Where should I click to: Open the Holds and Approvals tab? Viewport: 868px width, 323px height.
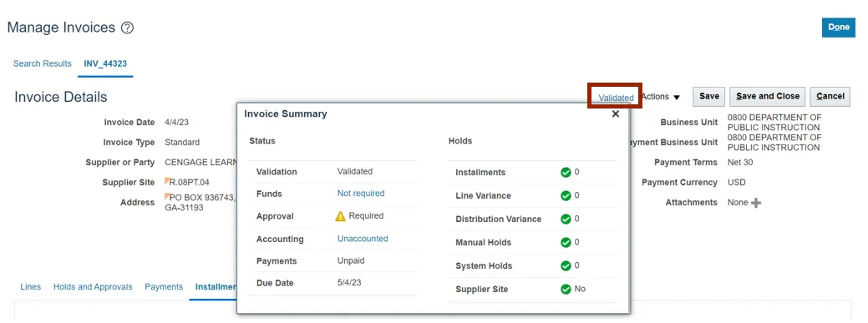coord(93,287)
